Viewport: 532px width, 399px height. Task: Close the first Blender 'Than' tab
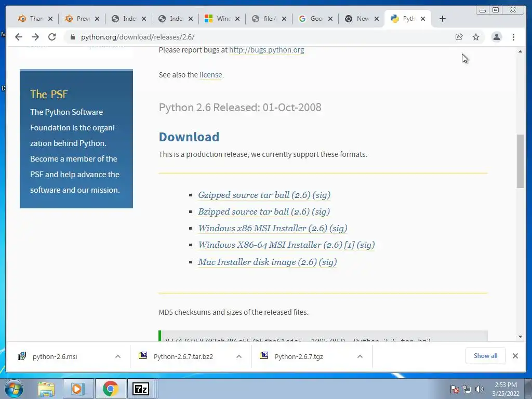pos(50,19)
